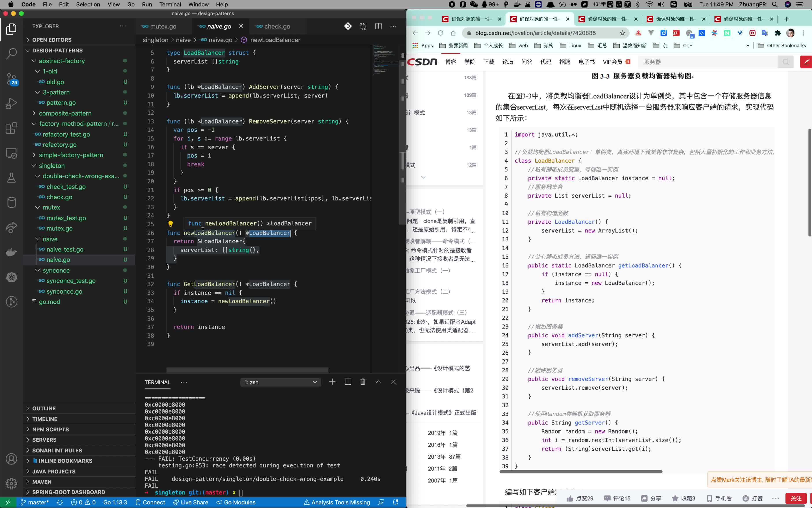Viewport: 812px width, 508px height.
Task: Open the Extensions view
Action: coord(11,128)
